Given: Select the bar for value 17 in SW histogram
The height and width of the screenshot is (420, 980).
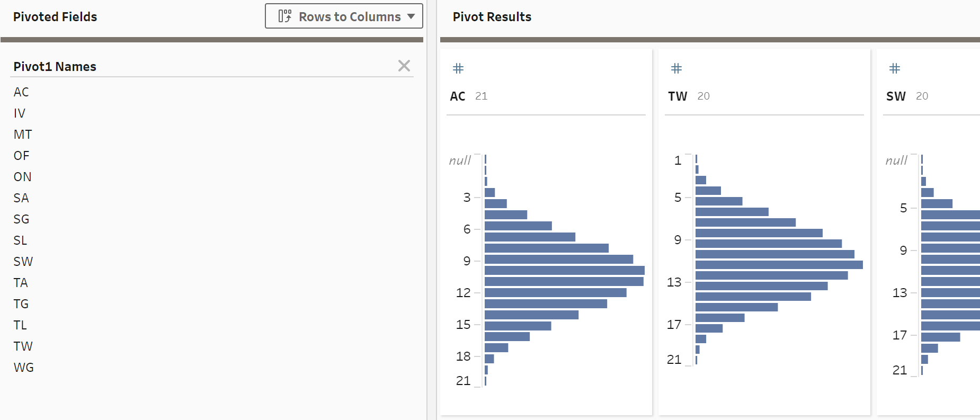Looking at the screenshot, I should click(940, 337).
